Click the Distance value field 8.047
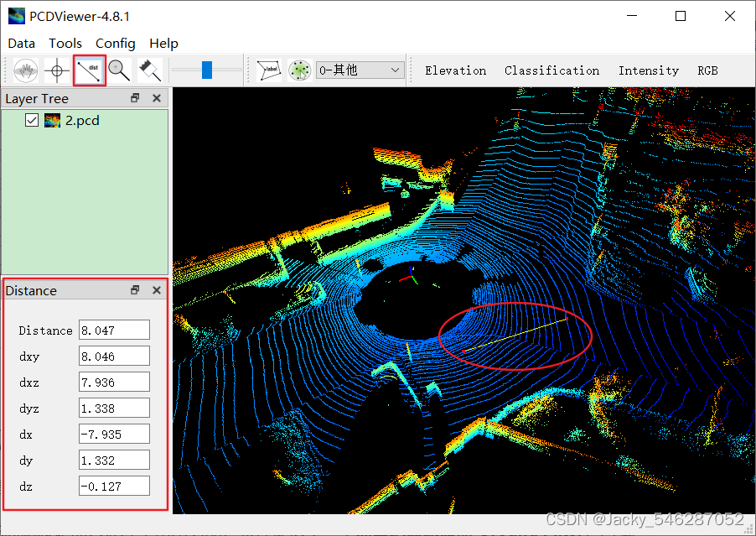 click(114, 330)
